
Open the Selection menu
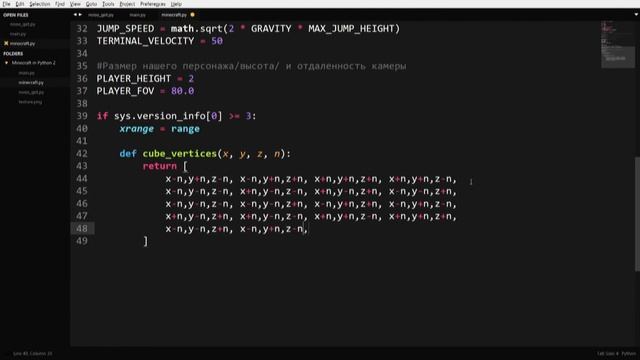click(x=40, y=4)
